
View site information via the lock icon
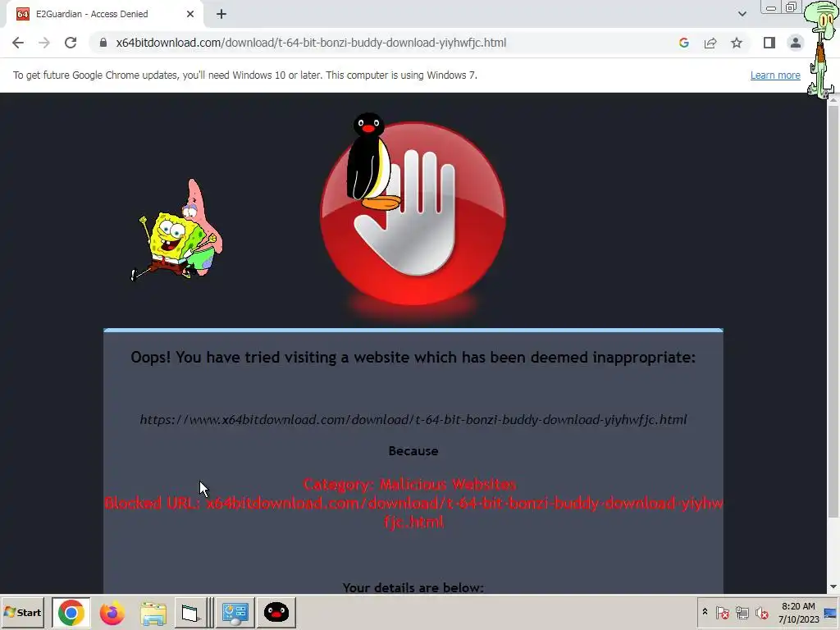[x=103, y=43]
